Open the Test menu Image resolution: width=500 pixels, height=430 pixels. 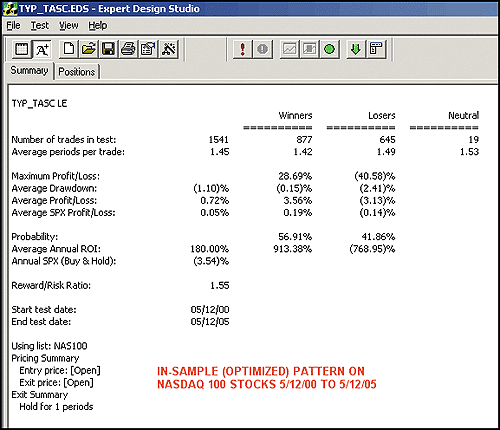point(40,25)
